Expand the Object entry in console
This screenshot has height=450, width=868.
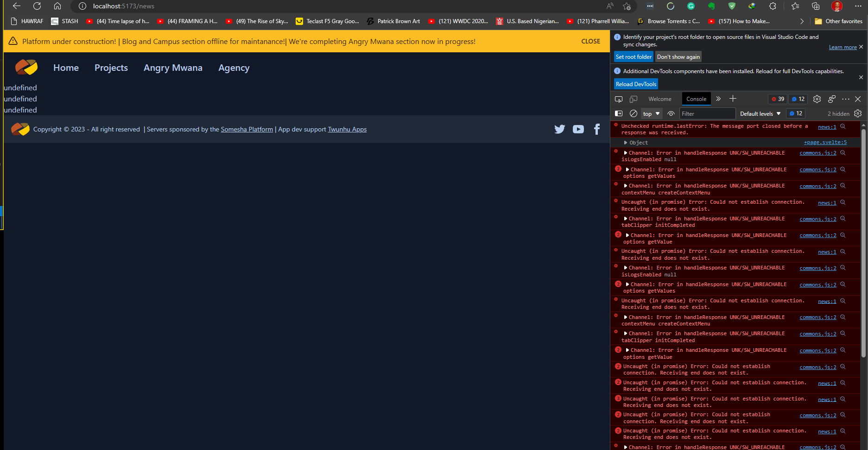(x=626, y=143)
